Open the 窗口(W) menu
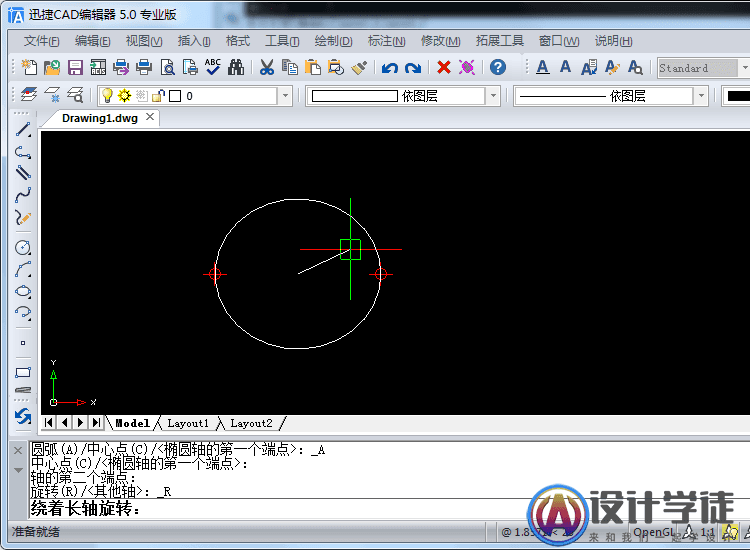Viewport: 750px width, 550px height. (559, 41)
